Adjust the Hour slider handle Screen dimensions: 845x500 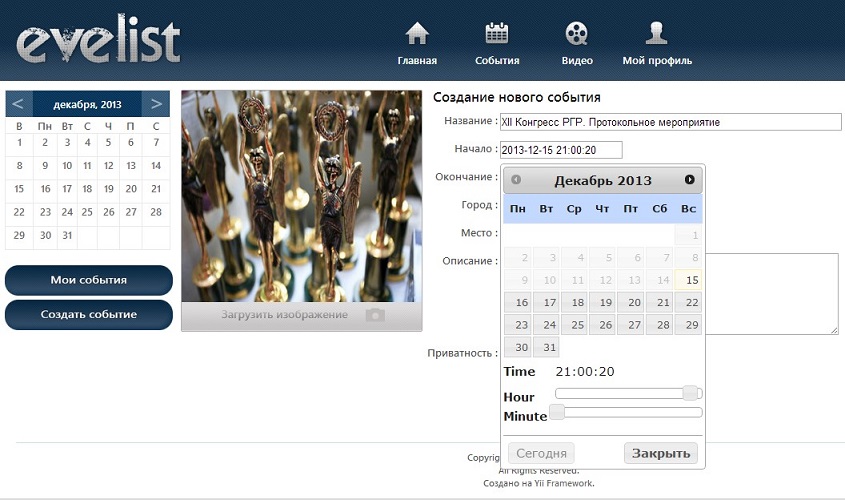click(x=690, y=393)
